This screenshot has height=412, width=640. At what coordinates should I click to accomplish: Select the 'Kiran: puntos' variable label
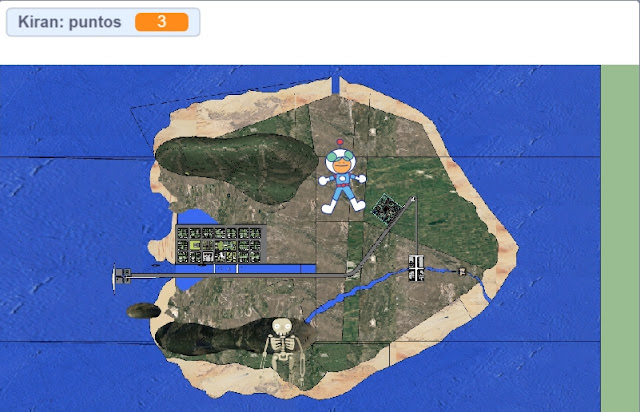[69, 22]
